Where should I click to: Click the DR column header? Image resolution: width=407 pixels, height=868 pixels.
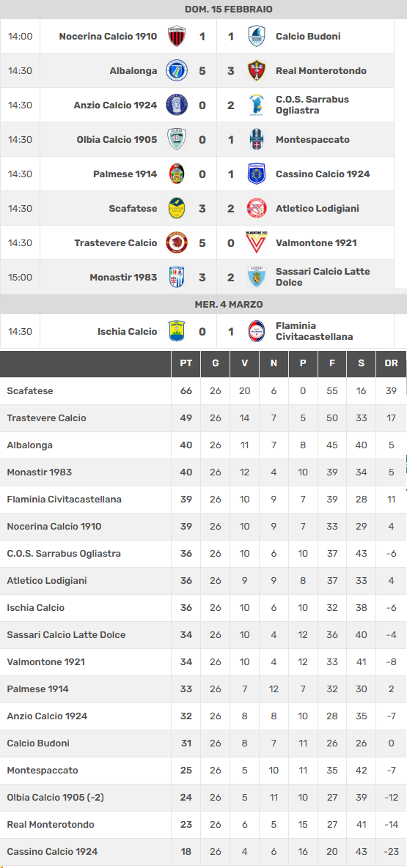click(391, 364)
